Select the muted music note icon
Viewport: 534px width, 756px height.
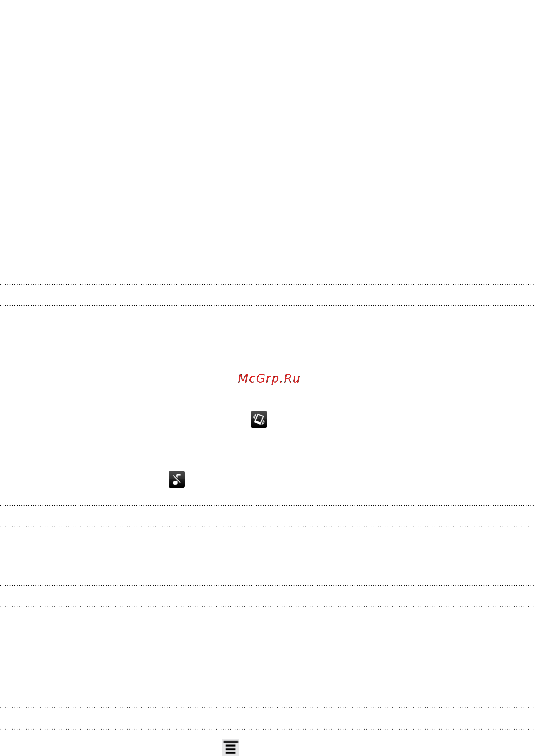(x=177, y=479)
